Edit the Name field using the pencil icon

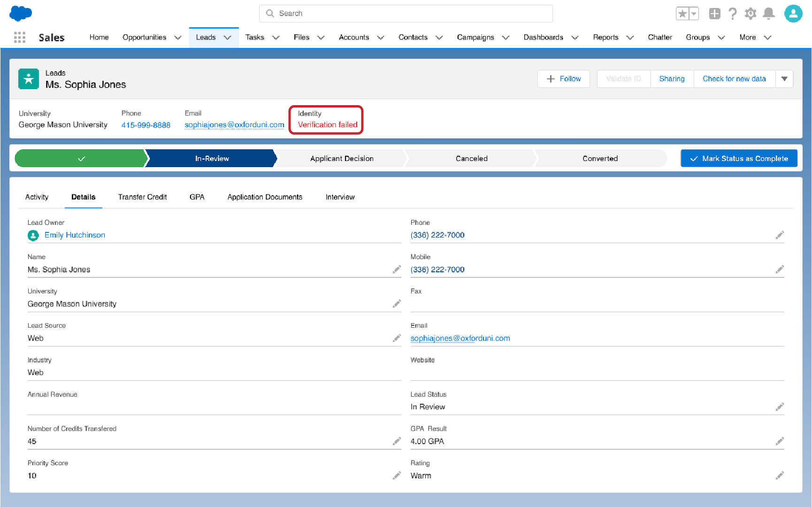397,269
